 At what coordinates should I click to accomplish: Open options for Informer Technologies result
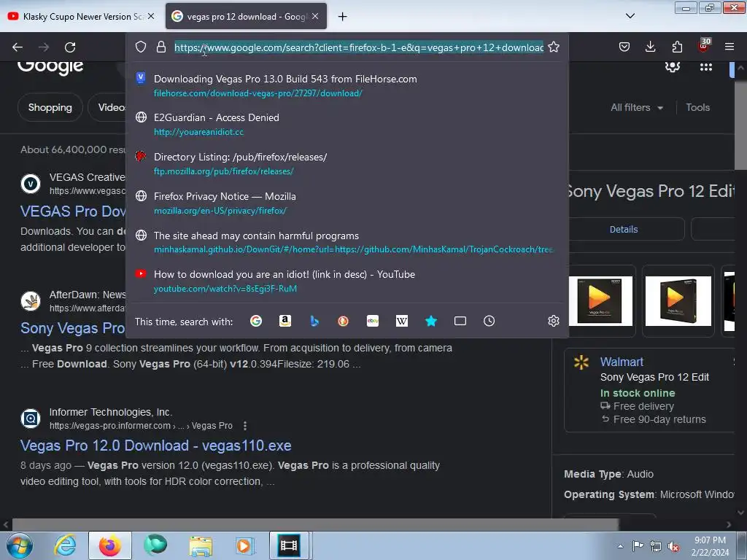click(x=245, y=426)
